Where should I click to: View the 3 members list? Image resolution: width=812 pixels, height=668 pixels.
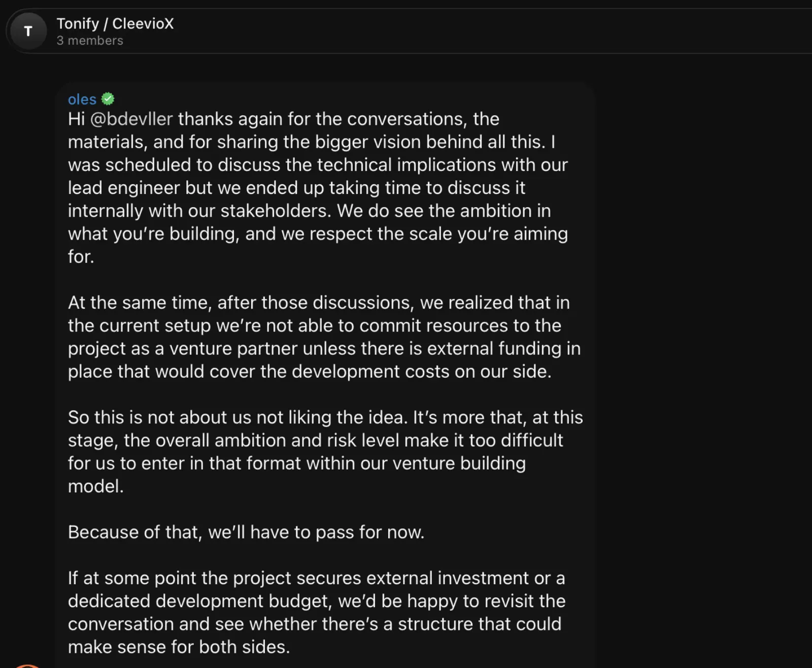pos(90,41)
